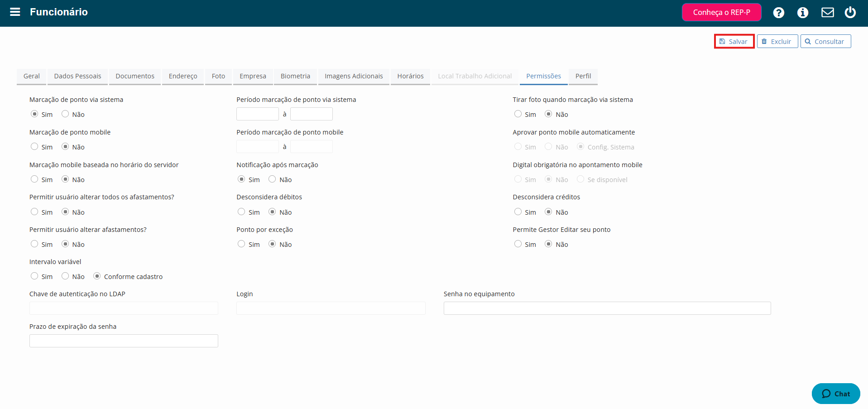Switch to the Geral tab
Image resolution: width=868 pixels, height=409 pixels.
[32, 76]
